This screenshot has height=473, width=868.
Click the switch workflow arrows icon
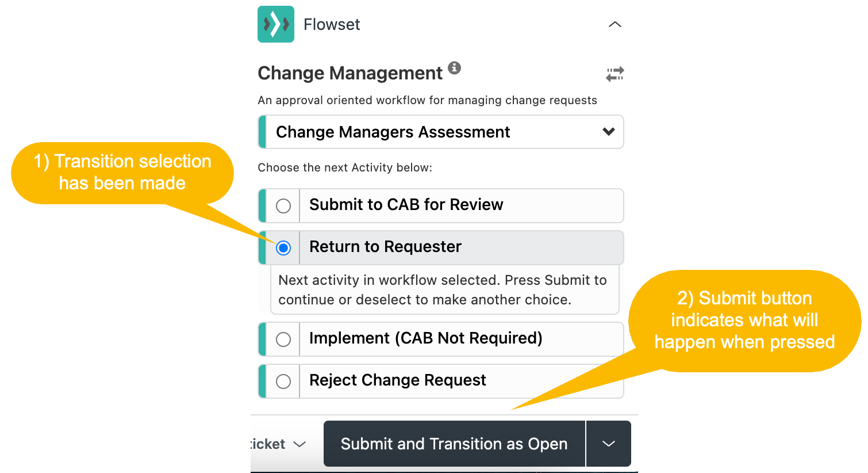(615, 74)
